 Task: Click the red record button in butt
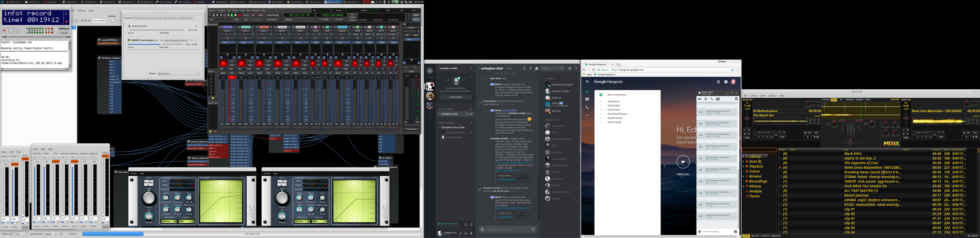[4, 30]
